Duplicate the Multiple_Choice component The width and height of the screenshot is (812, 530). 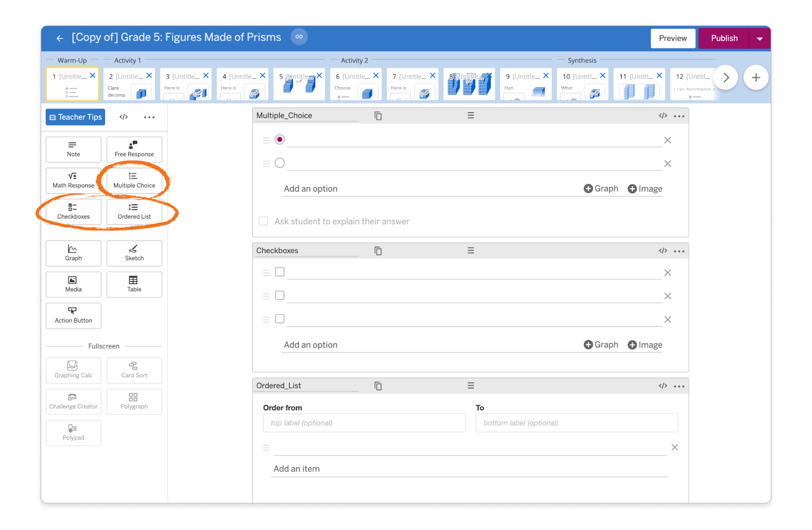[x=378, y=116]
